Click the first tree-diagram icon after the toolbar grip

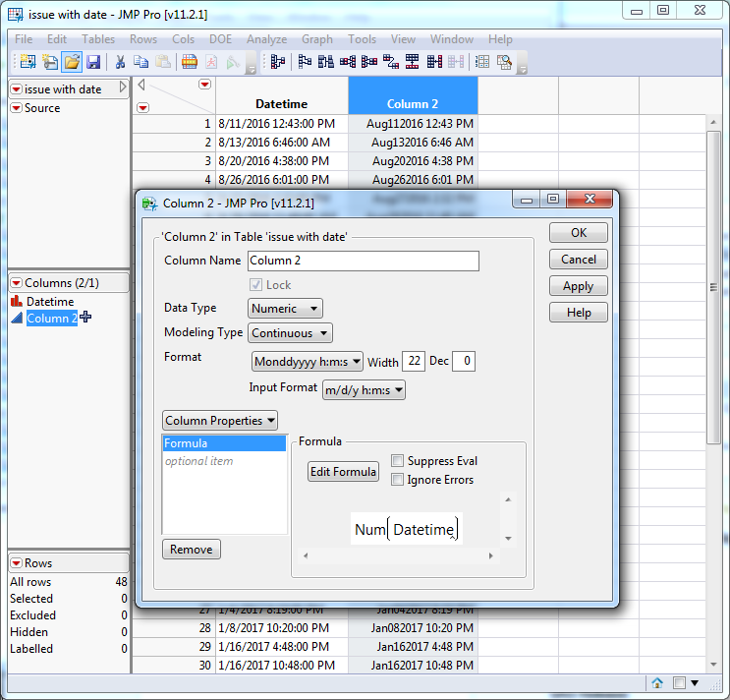pos(277,62)
